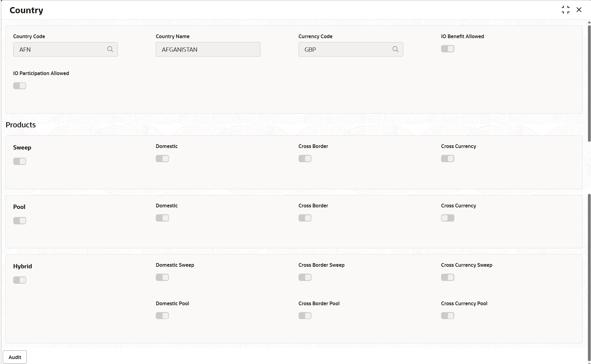Toggle the IO Participation Allowed switch
Viewport: 591px width, 364px height.
[x=20, y=86]
